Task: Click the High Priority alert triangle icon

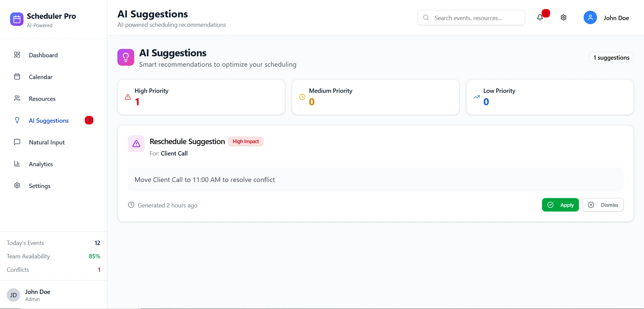Action: (128, 97)
